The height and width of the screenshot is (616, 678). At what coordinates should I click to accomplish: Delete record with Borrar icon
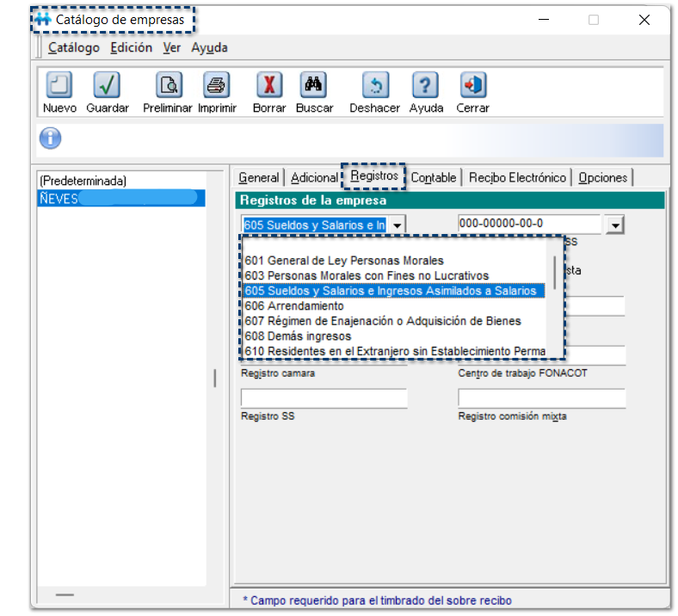coord(269,85)
